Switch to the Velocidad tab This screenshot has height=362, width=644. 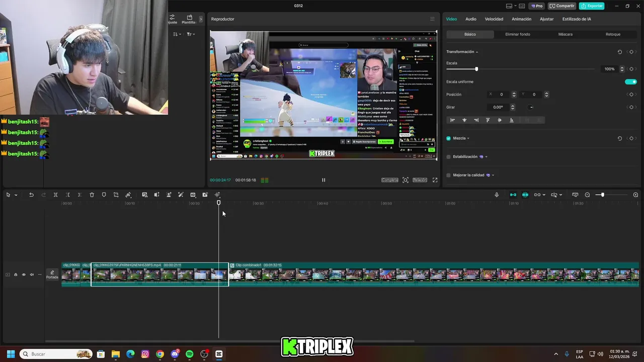tap(494, 19)
